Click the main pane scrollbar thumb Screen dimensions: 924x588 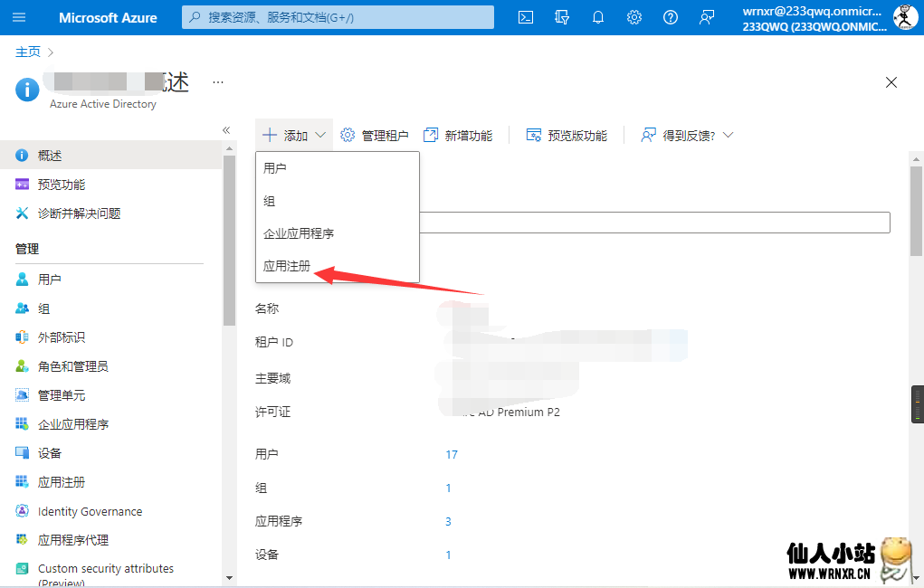(916, 211)
